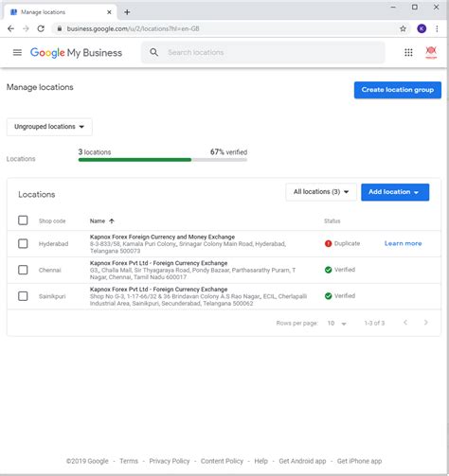Viewport: 449px width, 476px height.
Task: Open Get iPhone app link
Action: pyautogui.click(x=359, y=461)
